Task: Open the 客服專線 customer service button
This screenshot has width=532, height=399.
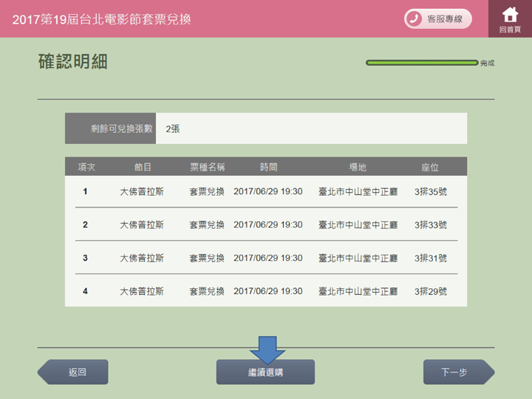Action: [438, 18]
